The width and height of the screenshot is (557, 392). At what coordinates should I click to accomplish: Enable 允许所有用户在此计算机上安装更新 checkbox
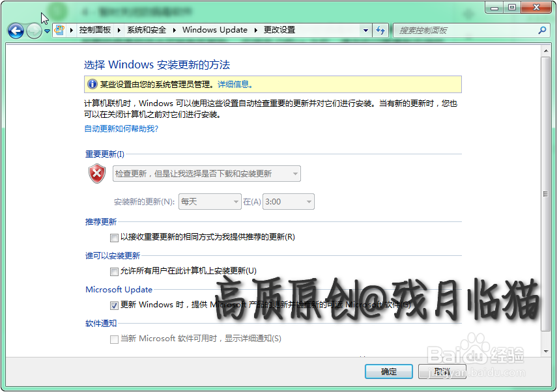[114, 272]
